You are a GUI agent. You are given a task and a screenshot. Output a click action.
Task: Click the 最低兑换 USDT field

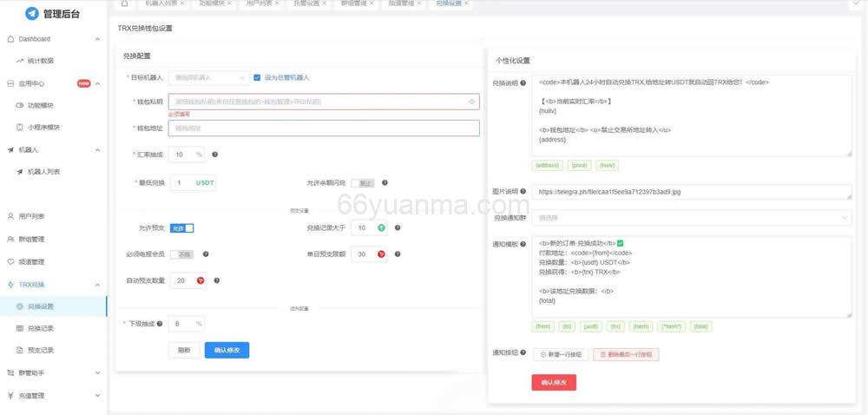[193, 183]
